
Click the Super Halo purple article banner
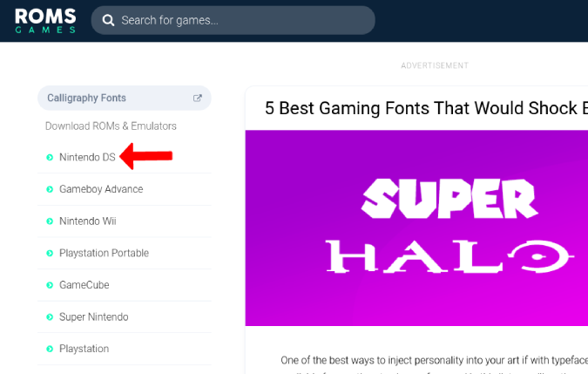[416, 228]
